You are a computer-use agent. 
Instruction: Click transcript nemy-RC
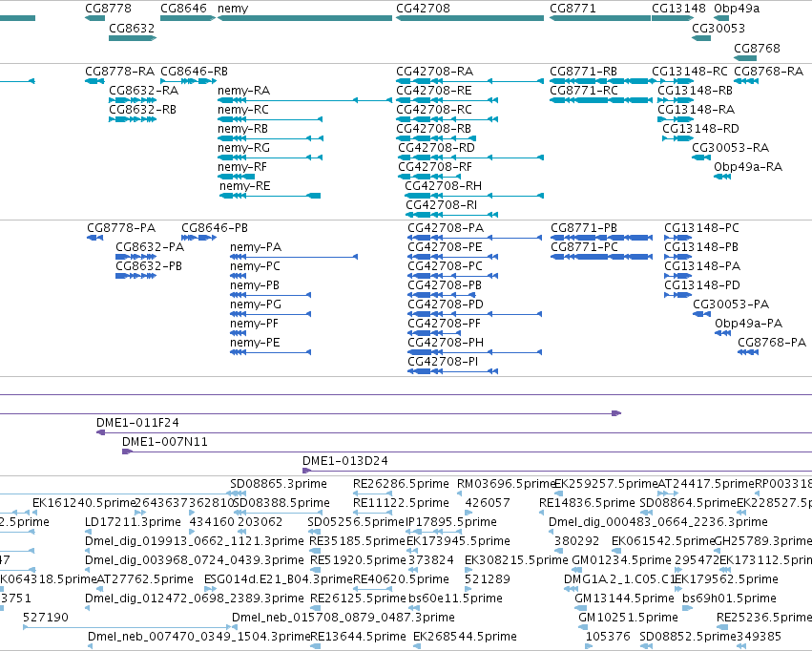click(243, 110)
